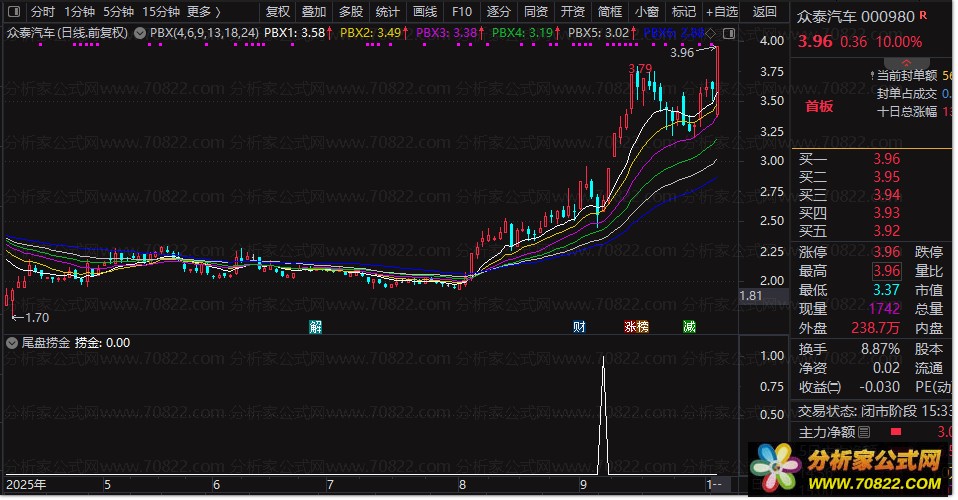Open the PBX indicator dropdown arrow

point(140,33)
